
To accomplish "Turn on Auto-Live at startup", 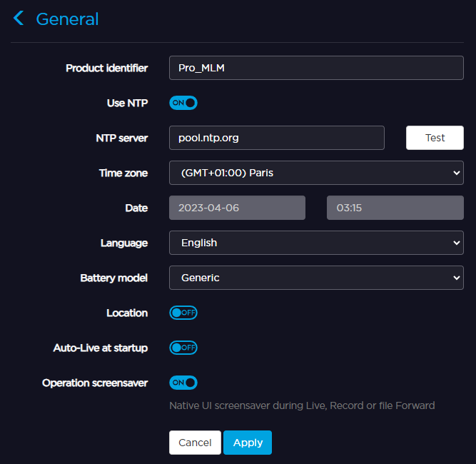I will (x=183, y=348).
